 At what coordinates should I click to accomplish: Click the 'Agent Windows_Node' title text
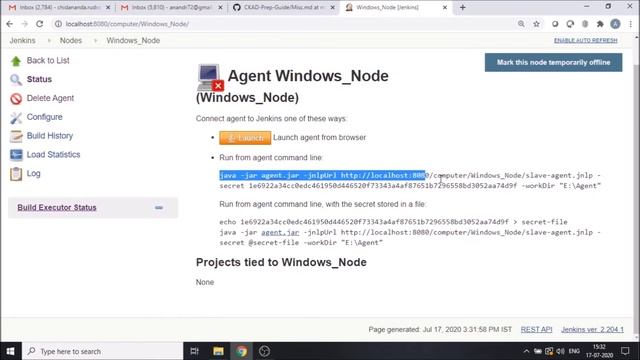[308, 76]
